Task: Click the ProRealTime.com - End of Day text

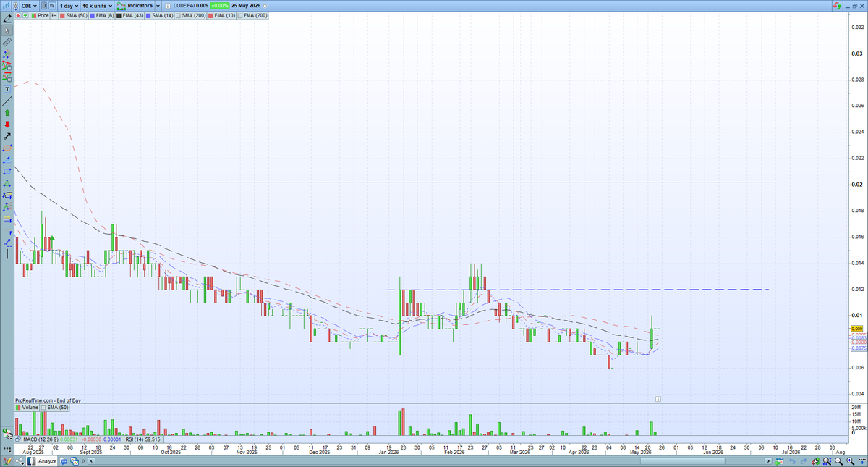Action: [48, 400]
